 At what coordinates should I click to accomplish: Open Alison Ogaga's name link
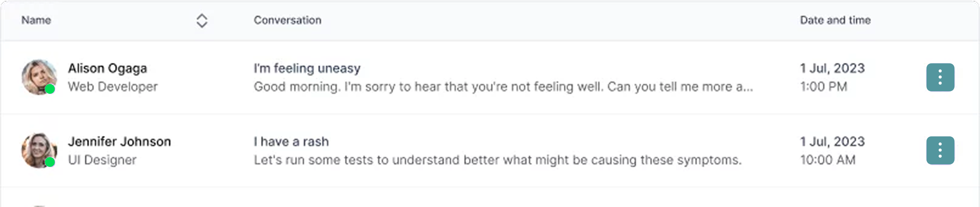[107, 68]
